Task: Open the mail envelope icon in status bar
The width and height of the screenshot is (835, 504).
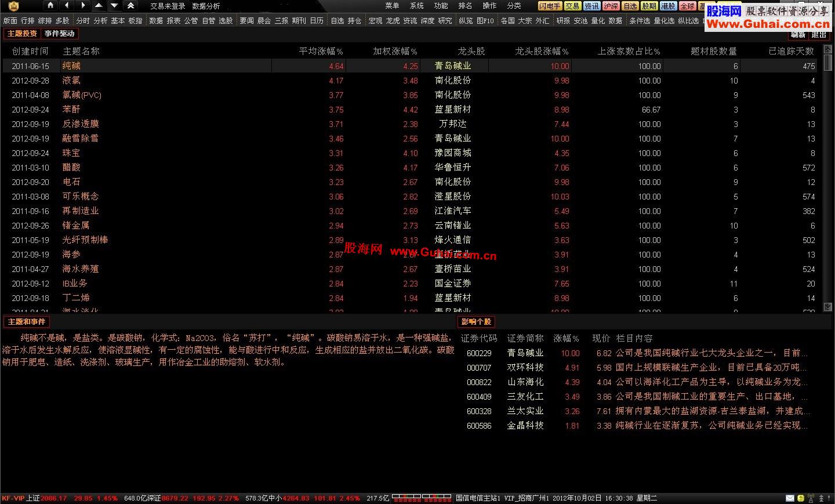Action: (x=790, y=498)
